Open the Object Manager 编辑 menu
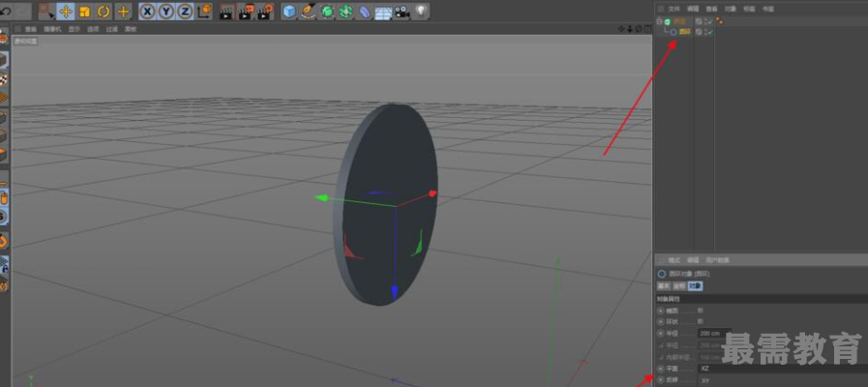The width and height of the screenshot is (868, 387). pos(693,9)
